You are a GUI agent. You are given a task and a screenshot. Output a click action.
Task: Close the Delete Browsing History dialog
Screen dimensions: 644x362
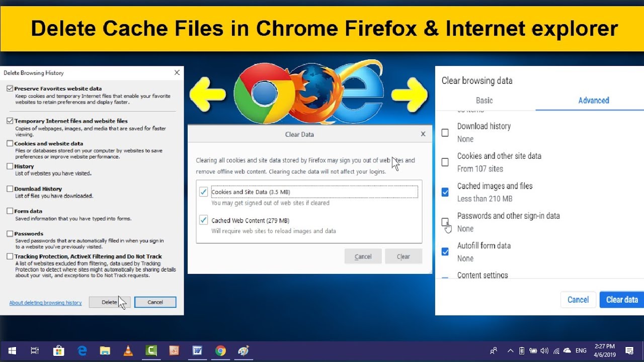click(177, 73)
